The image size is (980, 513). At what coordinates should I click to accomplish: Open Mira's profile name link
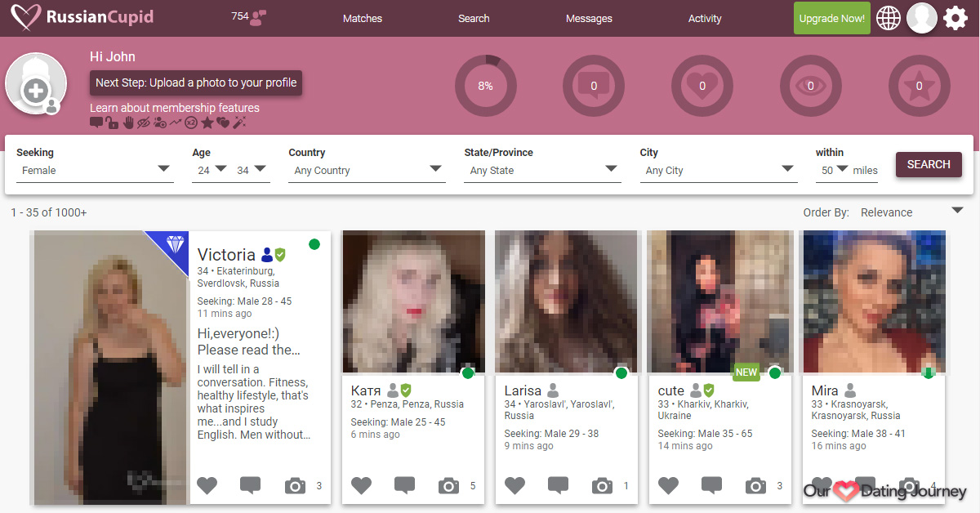pos(825,390)
